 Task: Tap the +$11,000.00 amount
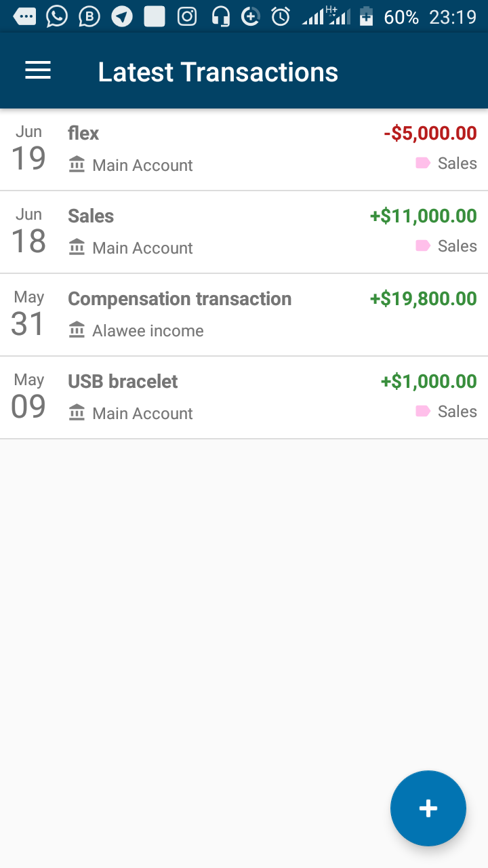(x=423, y=216)
